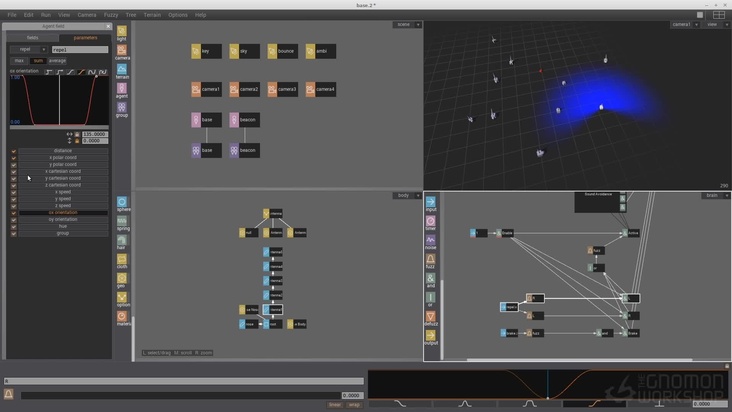Open the Fuzzy menu
The image size is (732, 412).
pyautogui.click(x=112, y=15)
